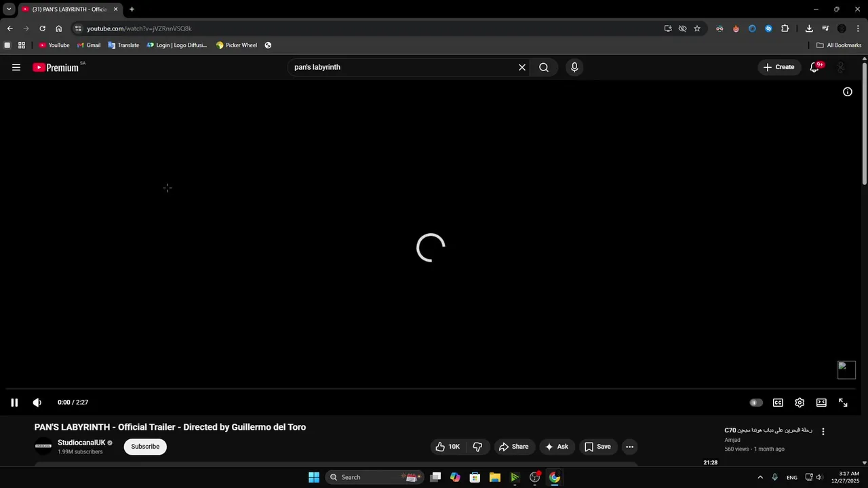The image size is (868, 488).
Task: Open options for the C70 suggested video
Action: click(x=823, y=432)
